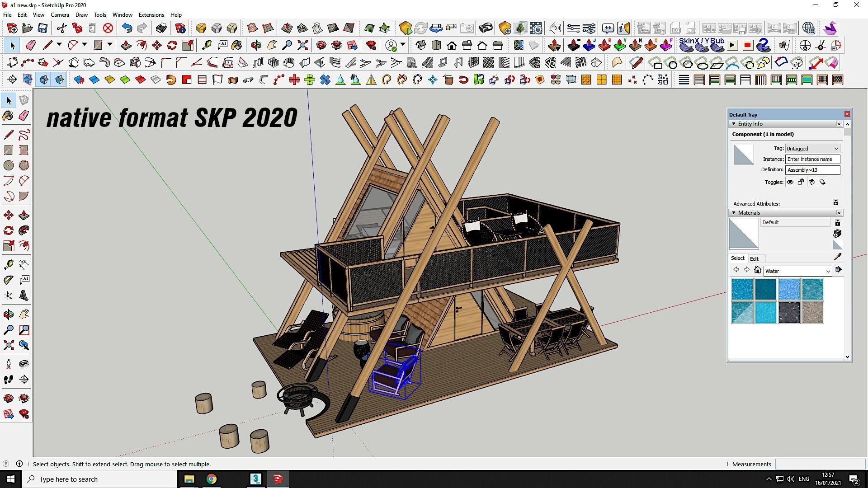Open the Water materials library dropdown
Image resolution: width=868 pixels, height=488 pixels.
797,271
